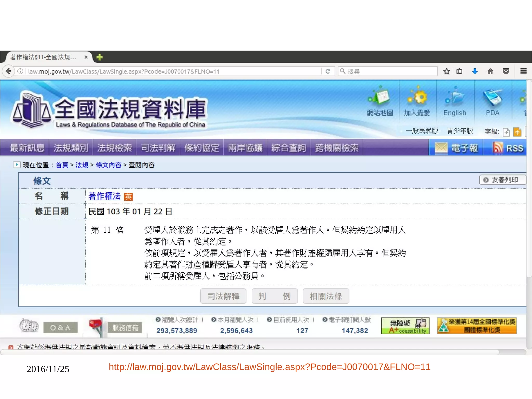Click the breadcrumb arrow icon before 現在位置

point(17,165)
